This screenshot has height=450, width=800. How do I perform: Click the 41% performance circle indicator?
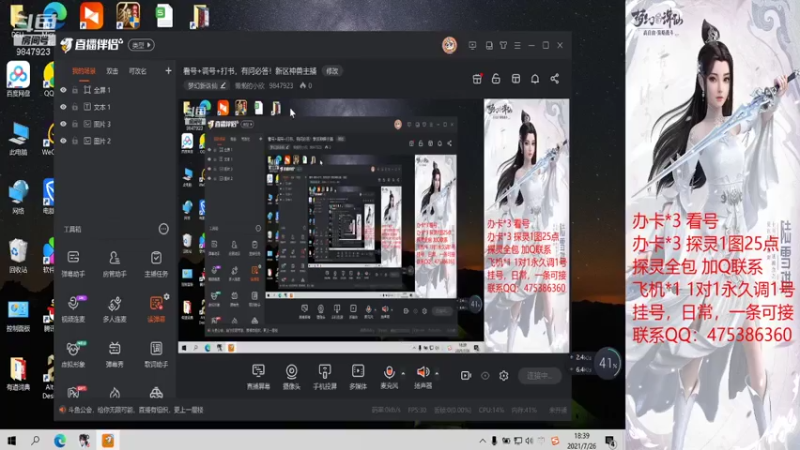(608, 363)
